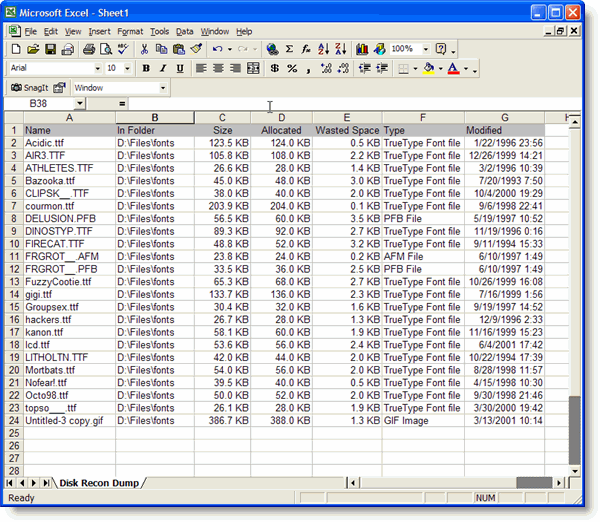Viewport: 600px width, 522px height.
Task: Toggle Align Right
Action: coord(235,69)
